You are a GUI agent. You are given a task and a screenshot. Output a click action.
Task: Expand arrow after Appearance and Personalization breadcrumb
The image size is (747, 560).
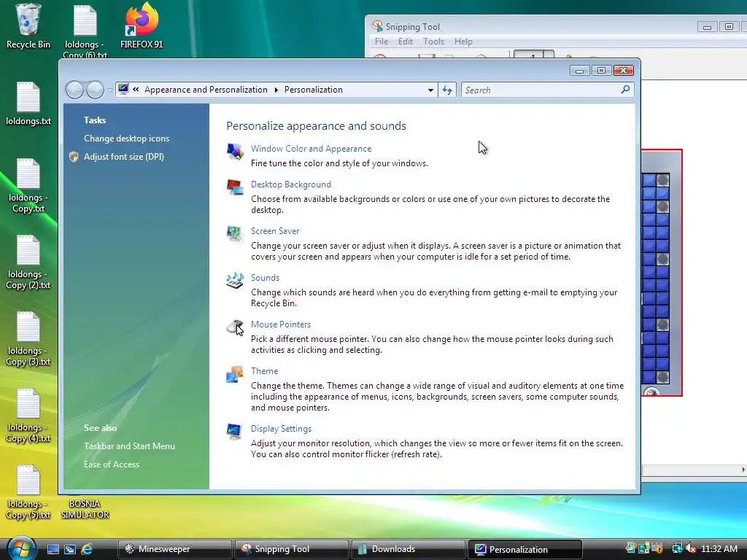click(276, 90)
